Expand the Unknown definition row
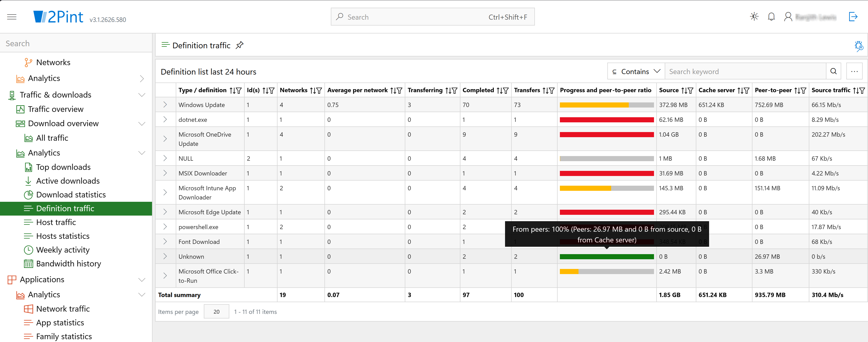The width and height of the screenshot is (868, 342). 165,257
